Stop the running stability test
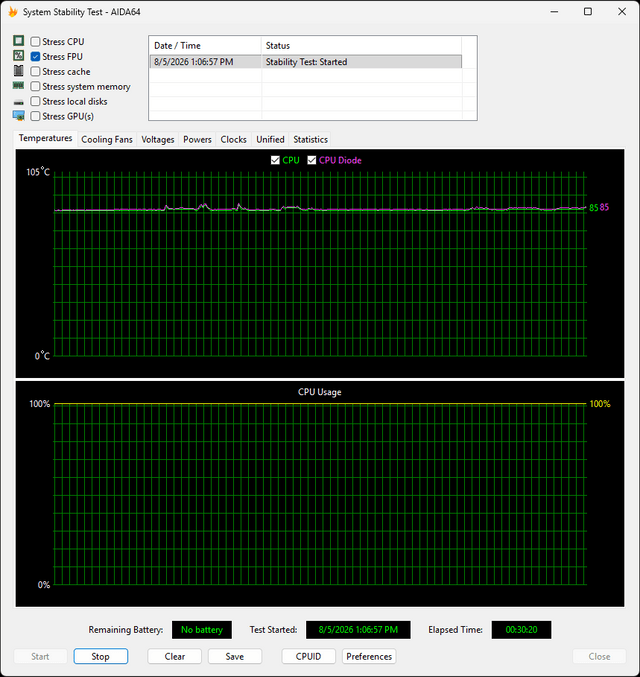Screen dimensions: 640x677 click(101, 656)
